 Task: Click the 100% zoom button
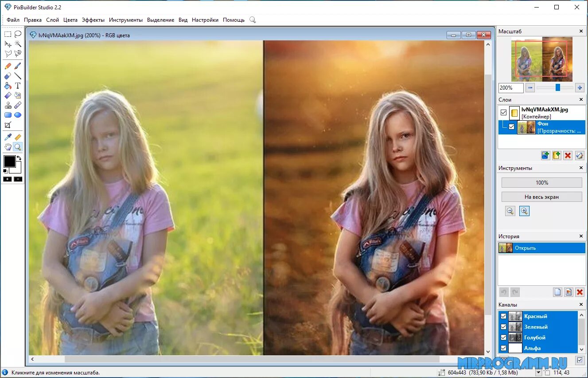(x=542, y=183)
